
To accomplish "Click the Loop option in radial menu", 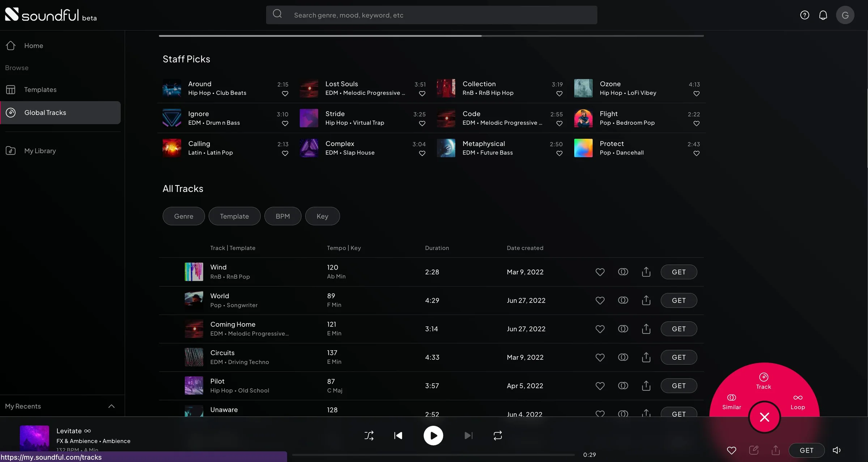I will 797,402.
